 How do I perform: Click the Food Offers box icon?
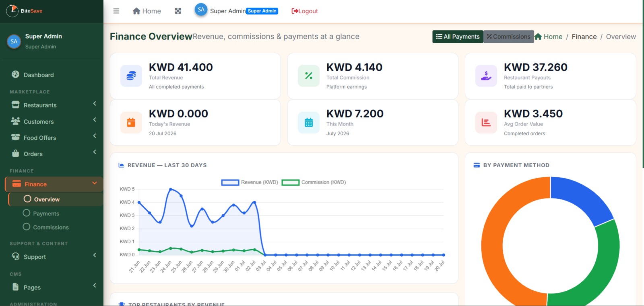(15, 137)
